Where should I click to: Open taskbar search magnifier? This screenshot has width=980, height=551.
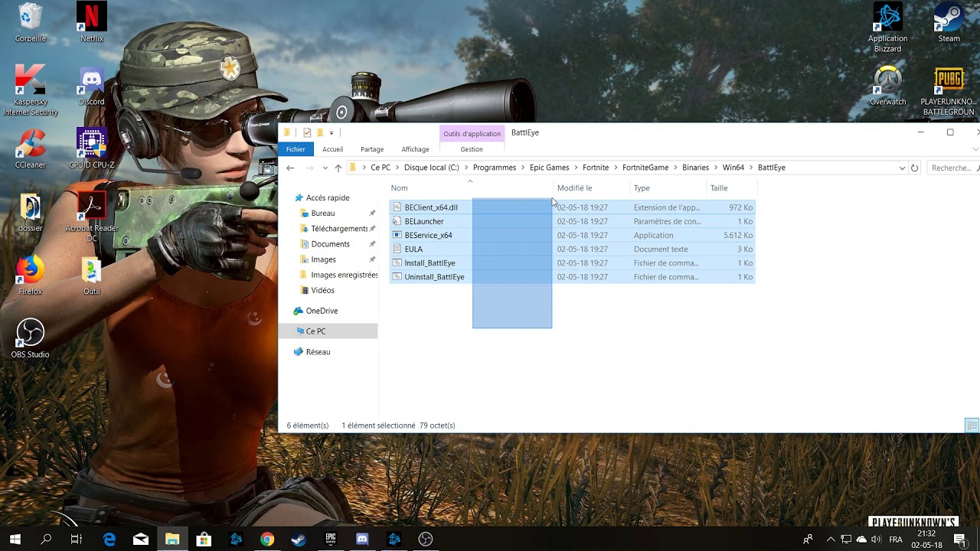(46, 540)
